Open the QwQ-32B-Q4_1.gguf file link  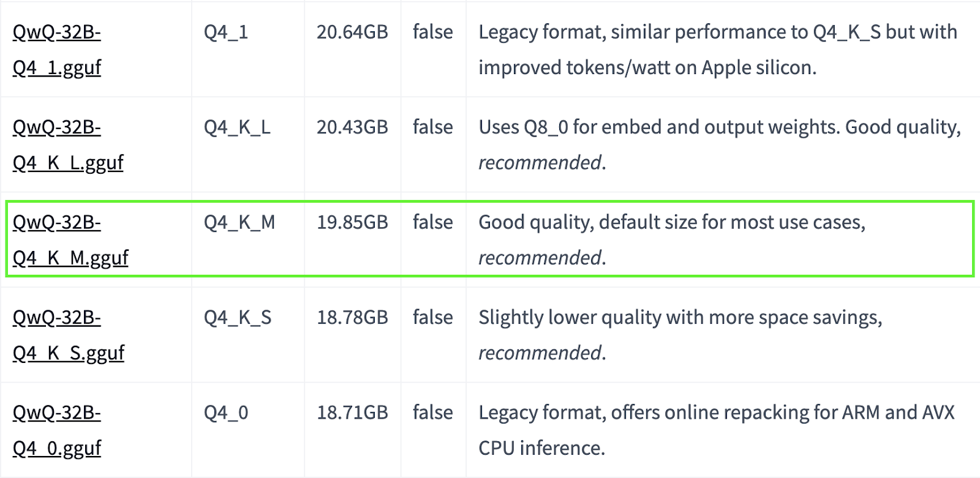[57, 50]
